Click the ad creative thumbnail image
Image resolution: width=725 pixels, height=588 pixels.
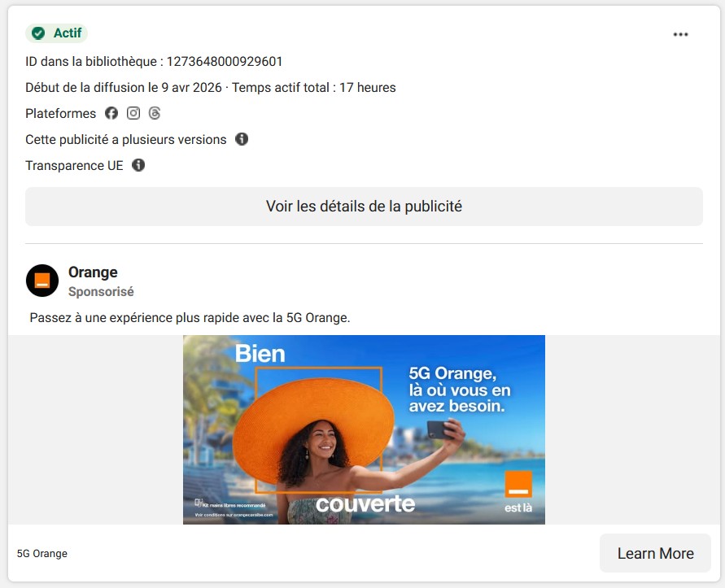click(363, 429)
